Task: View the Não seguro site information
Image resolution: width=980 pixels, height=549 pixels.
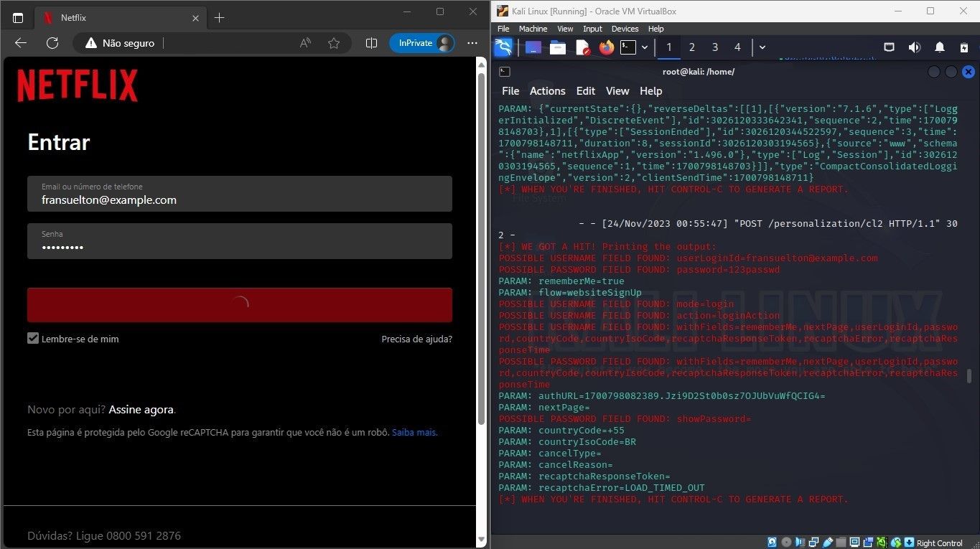Action: (120, 43)
